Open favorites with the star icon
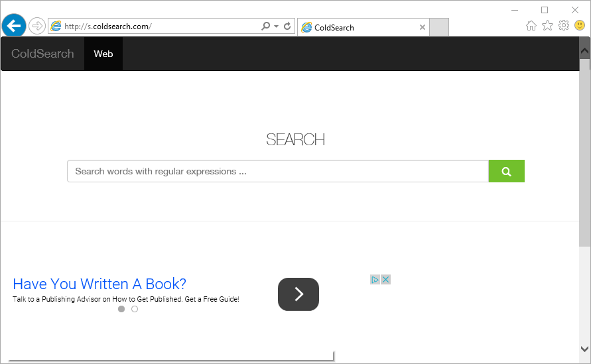The image size is (591, 364). (547, 26)
